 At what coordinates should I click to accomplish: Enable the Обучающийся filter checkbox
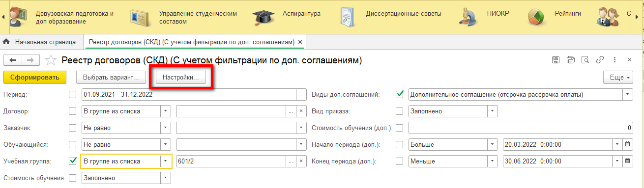click(x=73, y=144)
